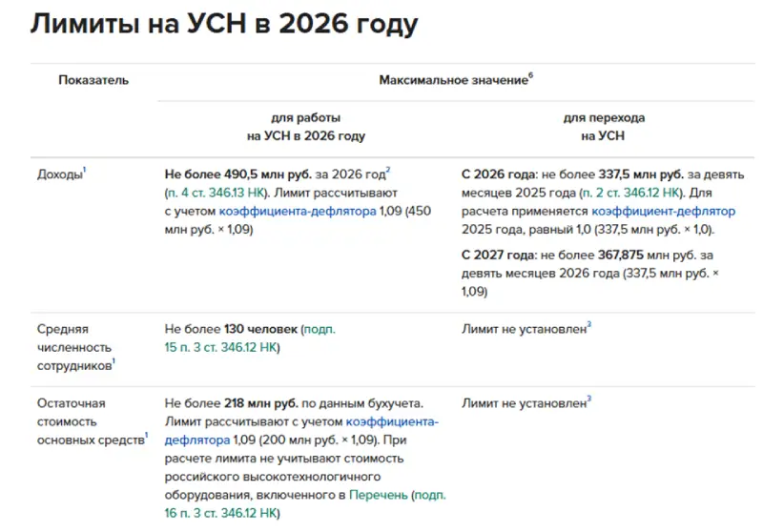
Task: Click footnote 3 in the fixed assets row
Action: coord(589,399)
